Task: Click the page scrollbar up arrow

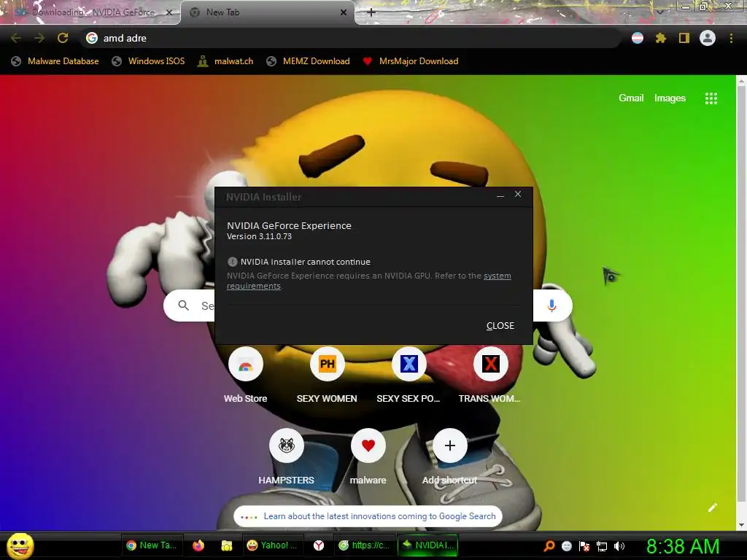Action: click(x=741, y=81)
